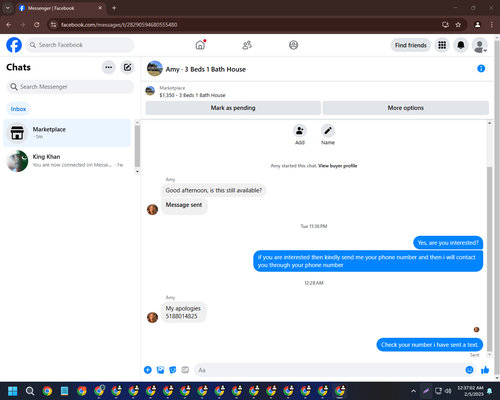
Task: Open the Groups icon in top navigation
Action: pyautogui.click(x=293, y=45)
